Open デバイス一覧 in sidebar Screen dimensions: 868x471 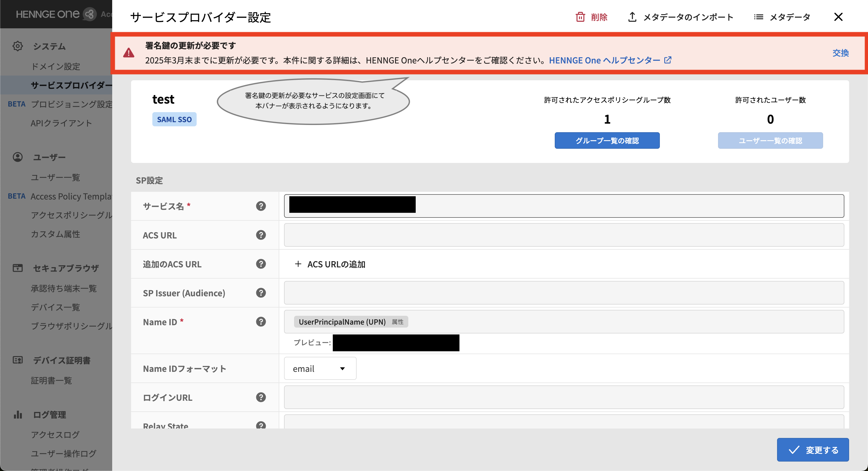tap(56, 307)
